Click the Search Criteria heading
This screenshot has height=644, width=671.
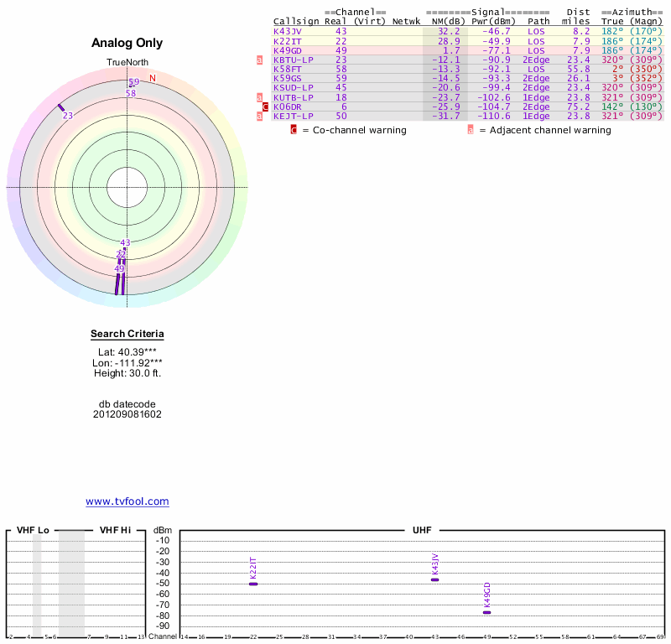[x=127, y=334]
